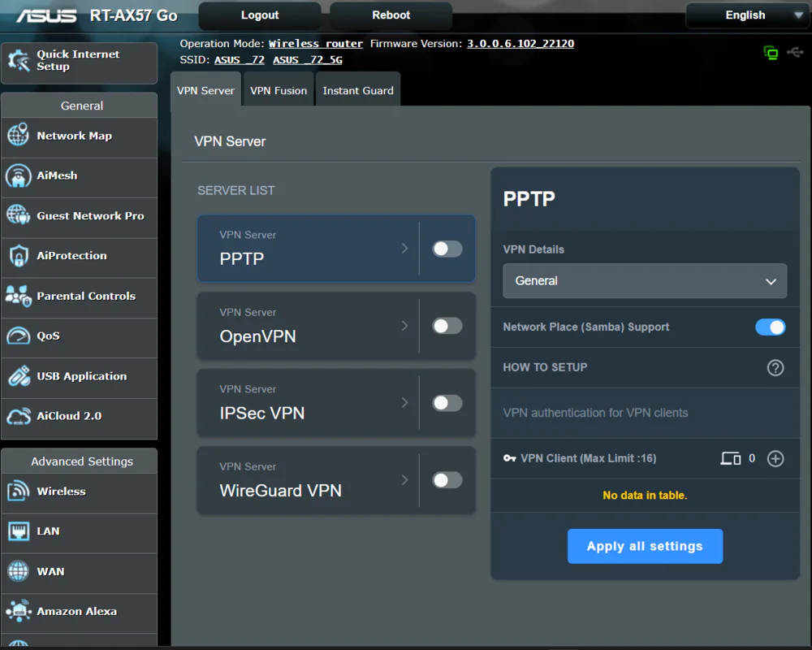Viewport: 812px width, 650px height.
Task: Click the QoS gauge icon
Action: [x=18, y=336]
